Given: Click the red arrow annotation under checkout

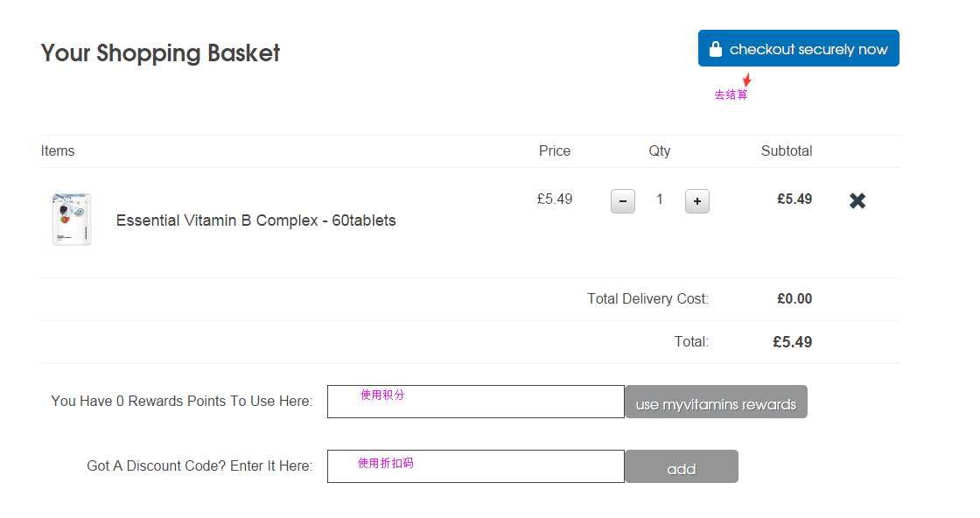Looking at the screenshot, I should click(747, 80).
